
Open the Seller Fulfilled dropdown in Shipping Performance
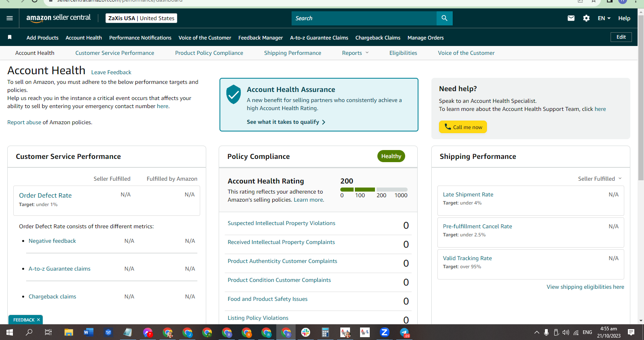pos(600,179)
